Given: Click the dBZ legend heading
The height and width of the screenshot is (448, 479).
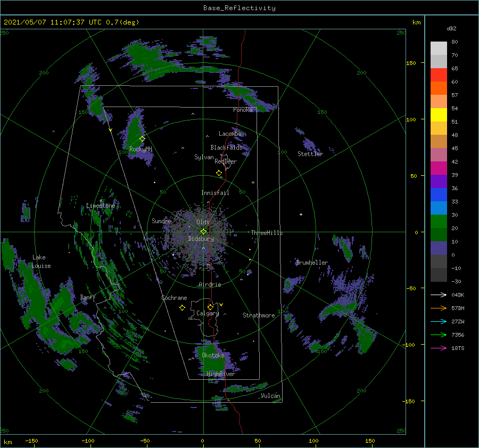Looking at the screenshot, I should pos(451,28).
